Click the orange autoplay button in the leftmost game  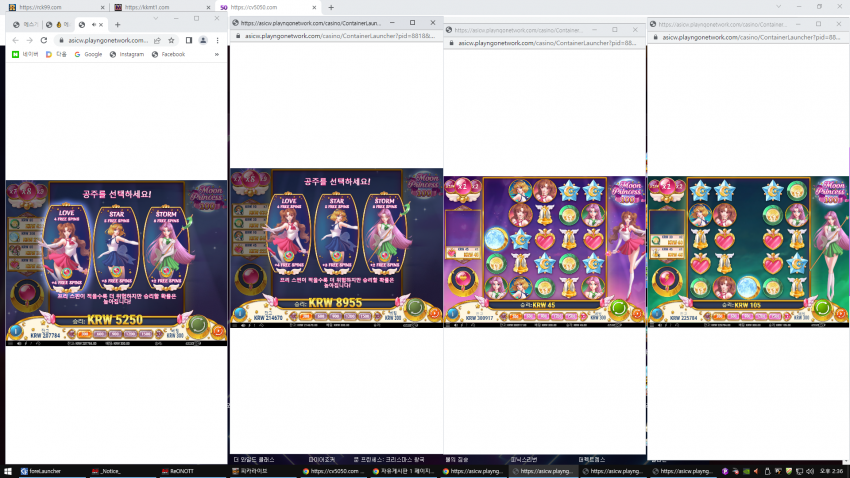(218, 331)
